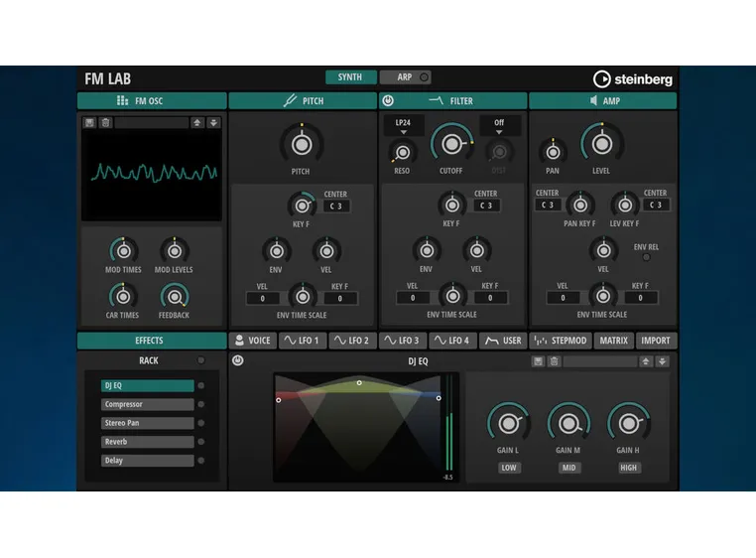Click the AMP LEVEL knob

coord(601,144)
